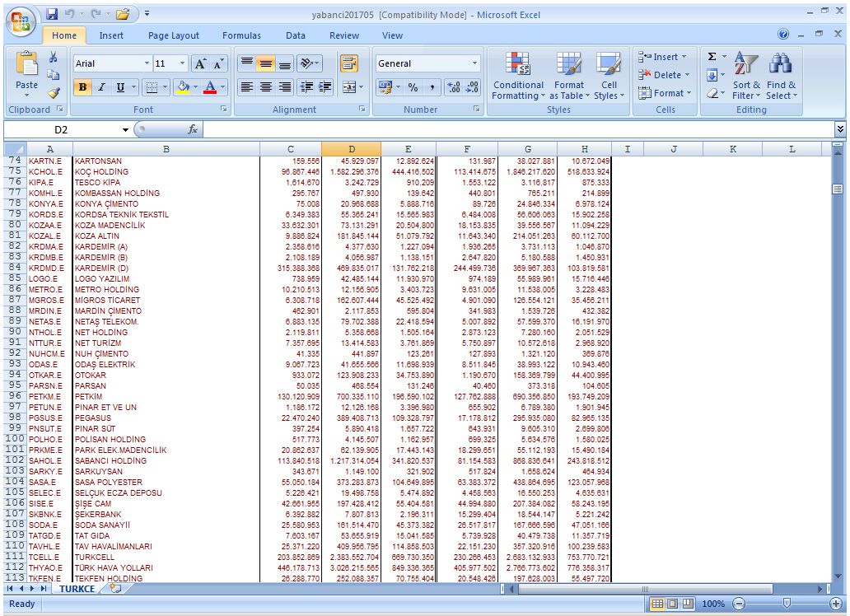Expand the Name Box dropdown arrow
Viewport: 850px width, 616px height.
tap(125, 129)
